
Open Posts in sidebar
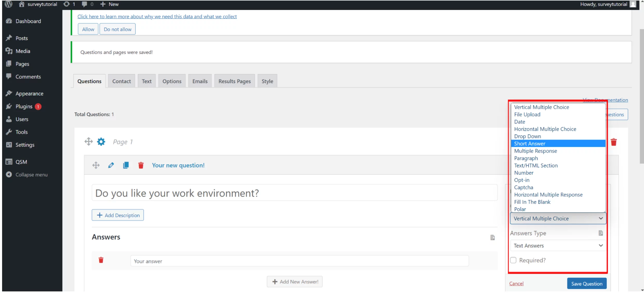point(21,38)
